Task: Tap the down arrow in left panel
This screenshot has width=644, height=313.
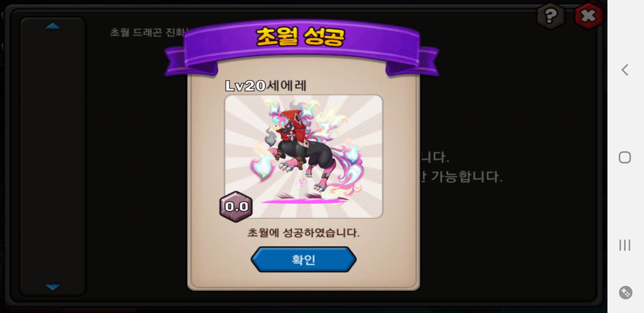Action: [x=53, y=287]
